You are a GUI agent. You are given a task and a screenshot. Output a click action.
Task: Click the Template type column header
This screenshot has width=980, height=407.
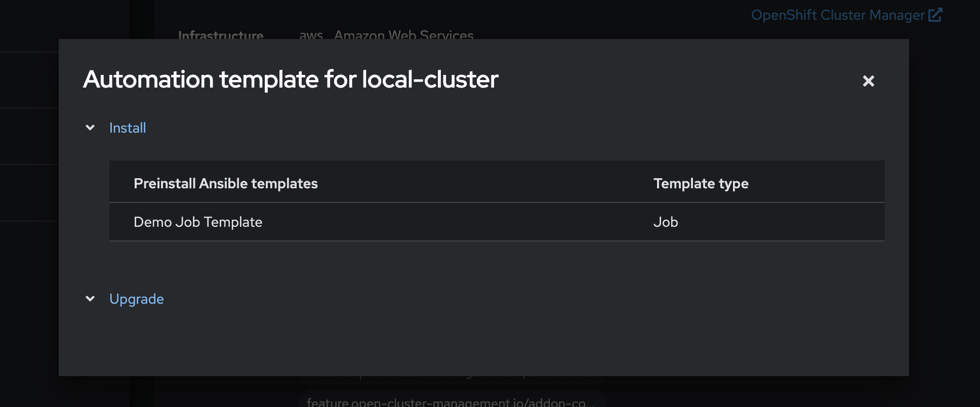[701, 183]
